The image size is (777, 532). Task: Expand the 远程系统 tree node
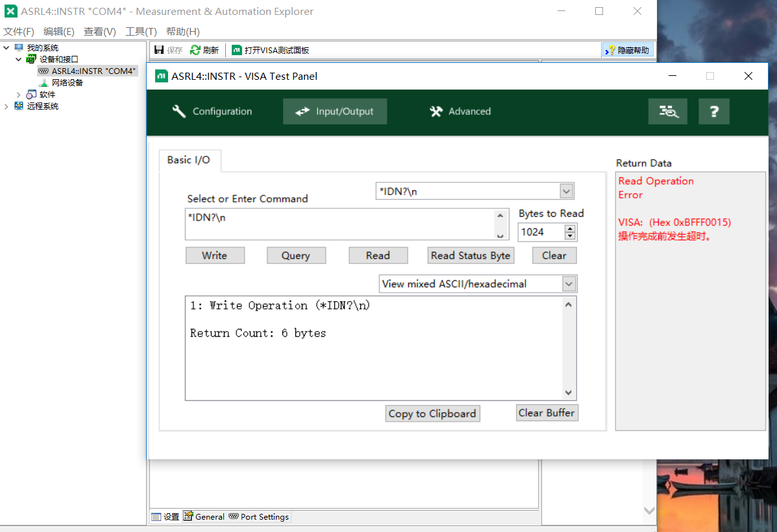click(x=6, y=106)
